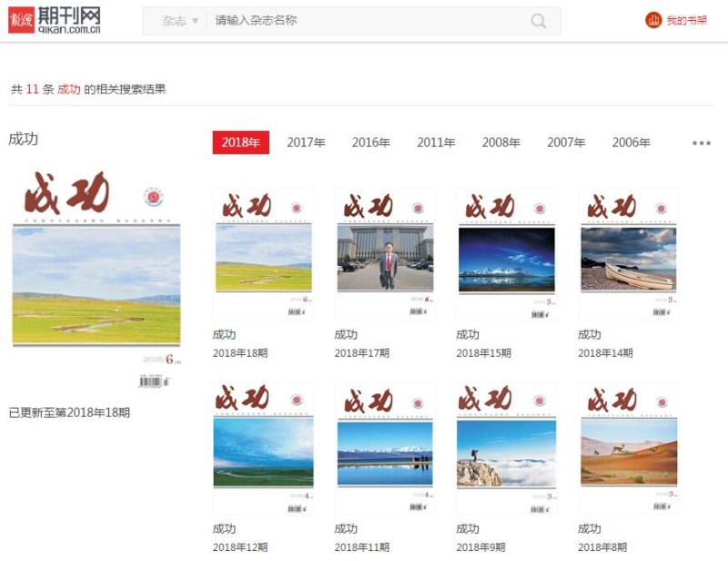Click the dropdown arrow next to 杂志
Viewport: 728px width, 561px height.
193,20
